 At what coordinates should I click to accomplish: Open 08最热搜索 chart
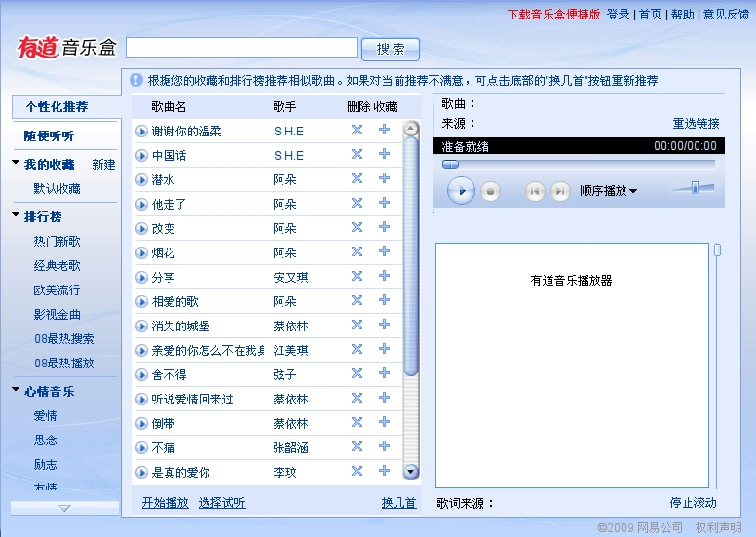[64, 339]
